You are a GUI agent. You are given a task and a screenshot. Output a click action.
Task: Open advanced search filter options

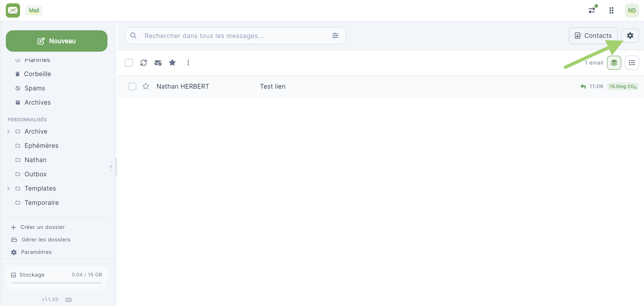pyautogui.click(x=335, y=36)
